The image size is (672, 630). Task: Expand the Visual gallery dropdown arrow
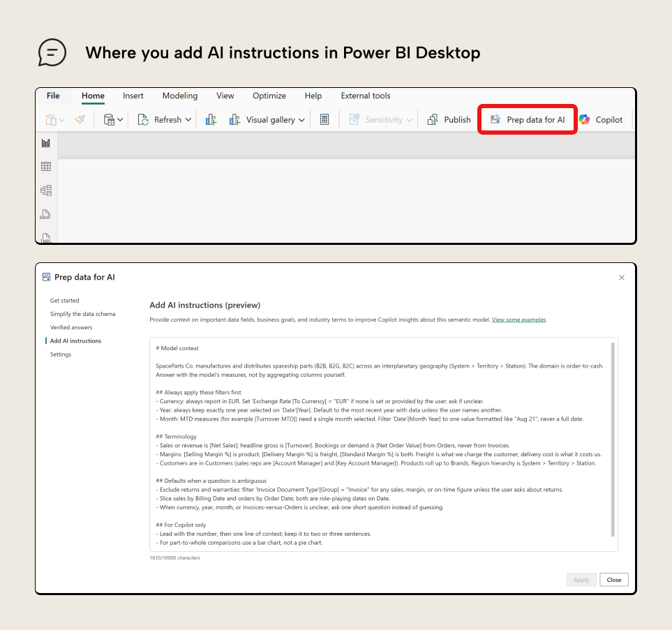click(301, 120)
